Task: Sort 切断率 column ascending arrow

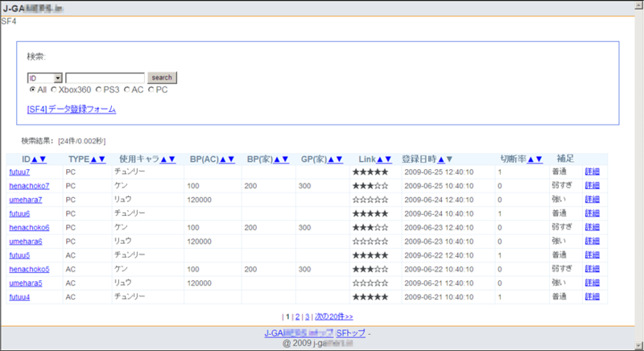Action: (x=530, y=159)
